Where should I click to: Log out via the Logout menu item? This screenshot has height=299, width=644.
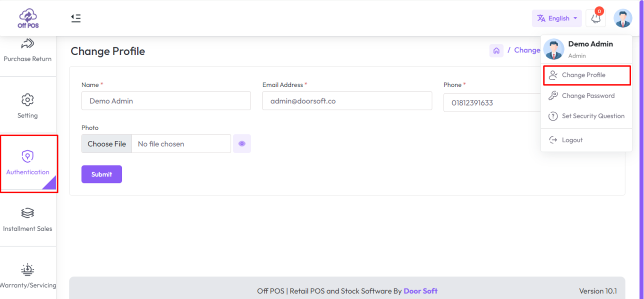[x=572, y=140]
